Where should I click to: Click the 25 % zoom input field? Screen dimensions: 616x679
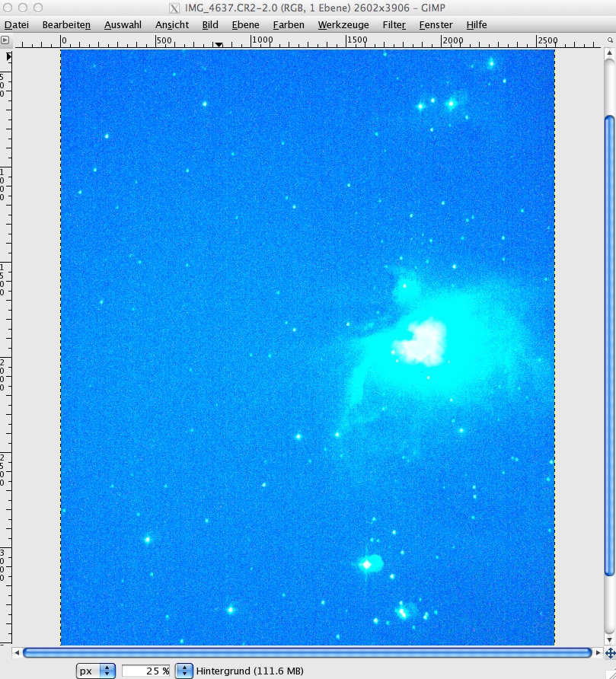[146, 671]
